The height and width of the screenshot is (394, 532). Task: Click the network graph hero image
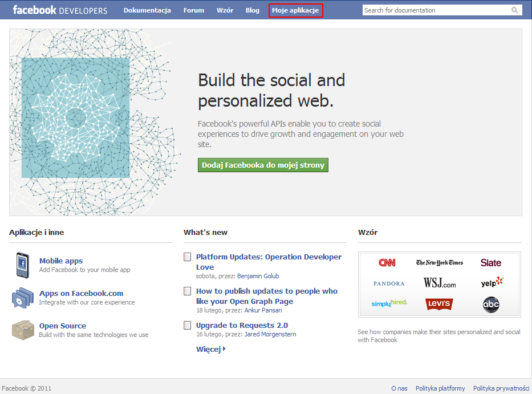[95, 122]
